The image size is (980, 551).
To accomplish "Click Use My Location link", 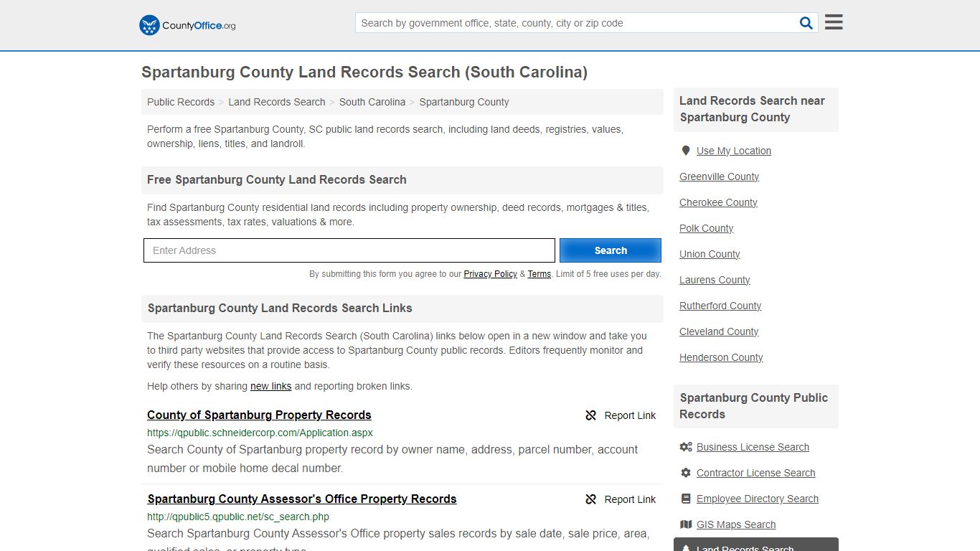I will pos(734,151).
